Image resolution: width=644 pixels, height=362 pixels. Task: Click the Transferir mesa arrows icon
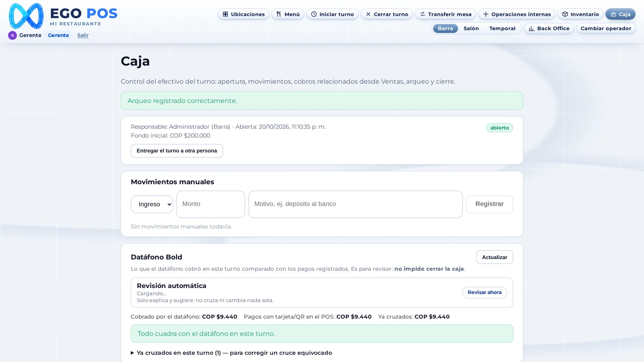coord(423,14)
